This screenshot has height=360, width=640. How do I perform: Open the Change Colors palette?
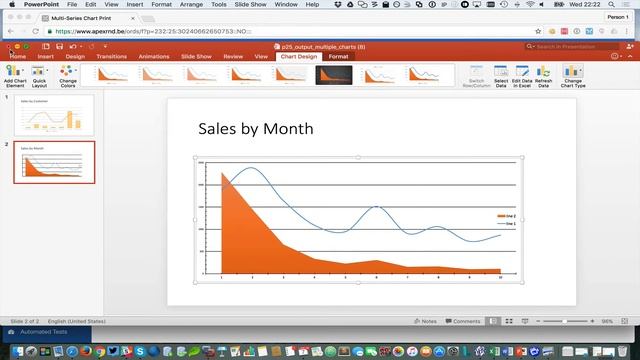68,76
